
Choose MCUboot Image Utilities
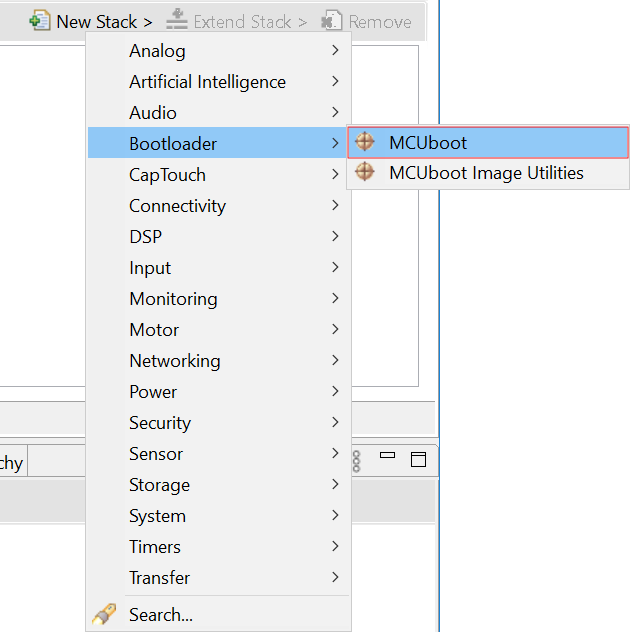pos(488,173)
